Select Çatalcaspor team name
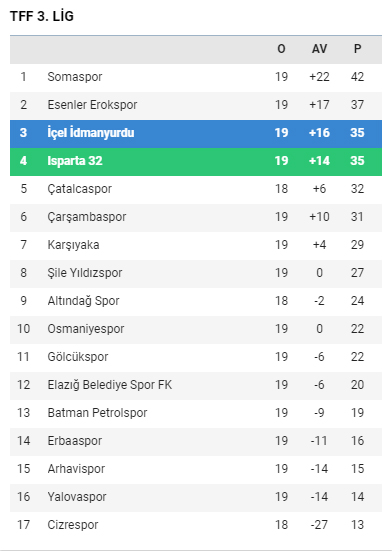Screen dimensions: 392x551 point(79,189)
